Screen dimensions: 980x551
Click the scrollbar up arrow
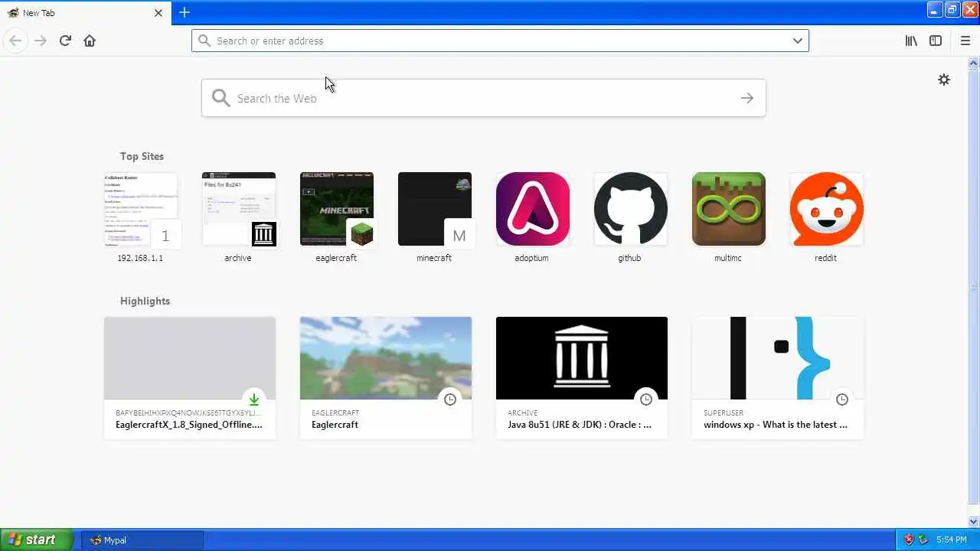tap(974, 64)
